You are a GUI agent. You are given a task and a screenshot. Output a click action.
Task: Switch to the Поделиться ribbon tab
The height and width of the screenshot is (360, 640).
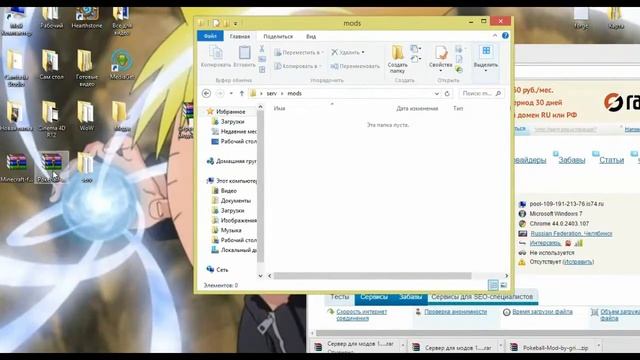pyautogui.click(x=278, y=36)
